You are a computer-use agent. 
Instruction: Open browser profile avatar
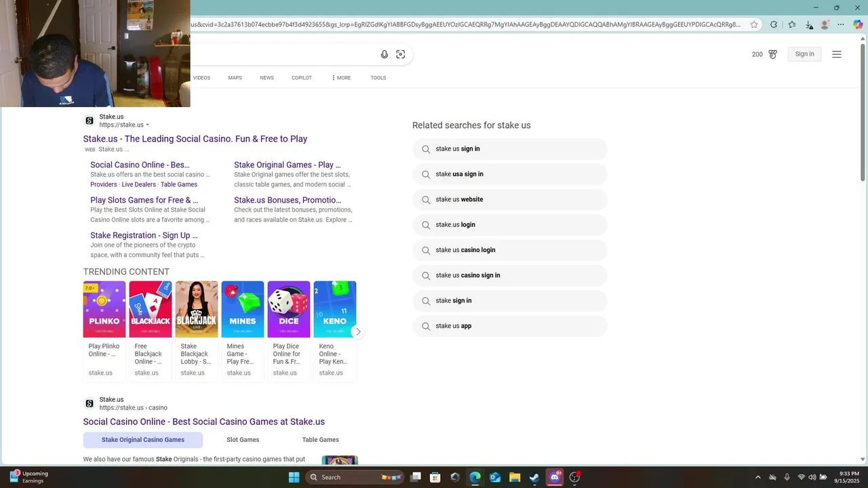pos(825,24)
